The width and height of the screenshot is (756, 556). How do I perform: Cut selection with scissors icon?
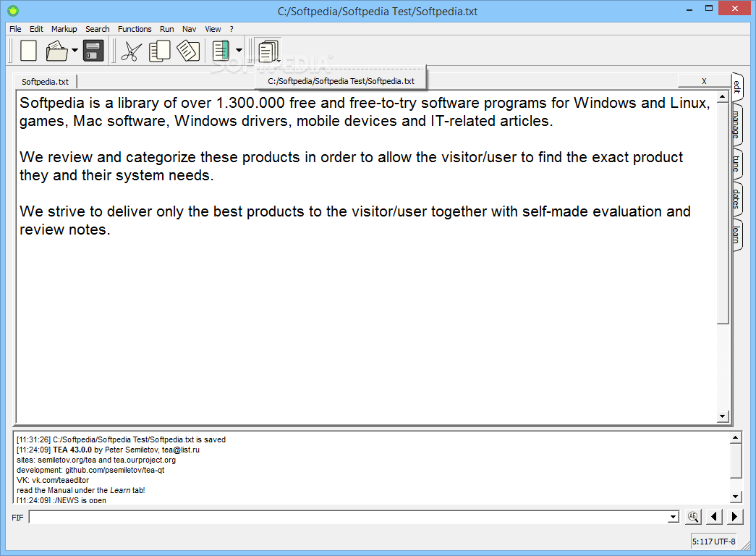(131, 51)
